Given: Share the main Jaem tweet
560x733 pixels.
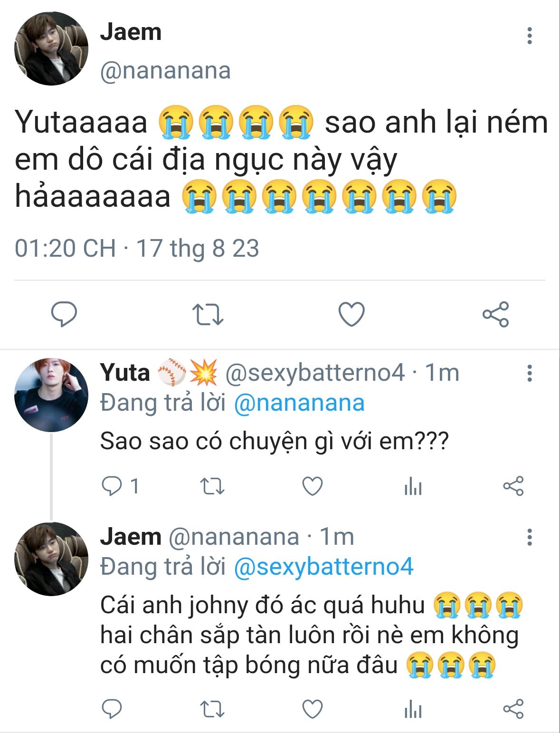Looking at the screenshot, I should [x=495, y=314].
